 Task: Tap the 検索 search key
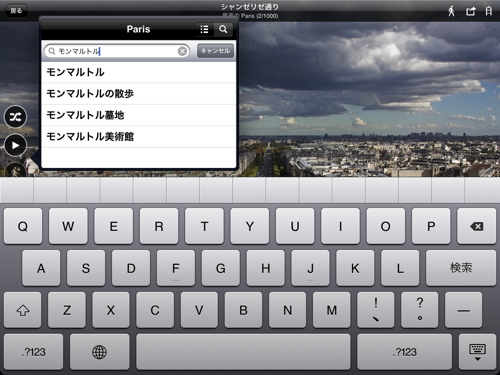(x=461, y=268)
